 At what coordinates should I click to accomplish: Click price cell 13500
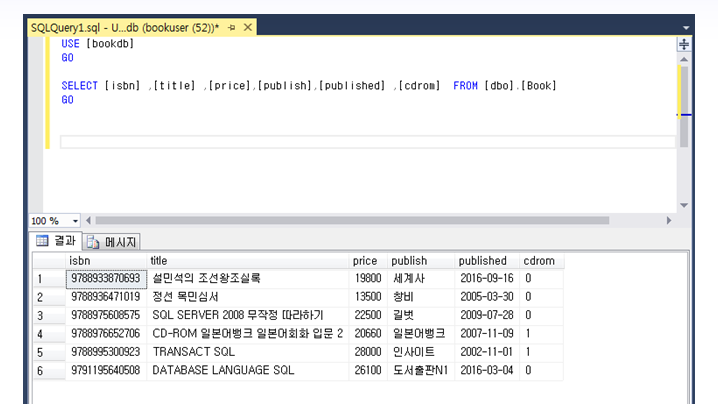368,297
